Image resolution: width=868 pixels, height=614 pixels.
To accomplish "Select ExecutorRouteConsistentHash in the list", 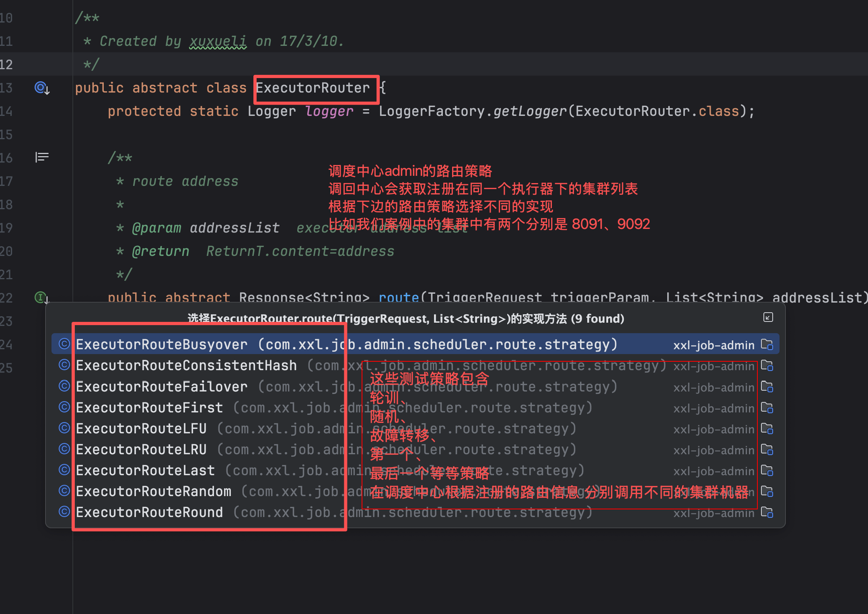I will click(186, 365).
